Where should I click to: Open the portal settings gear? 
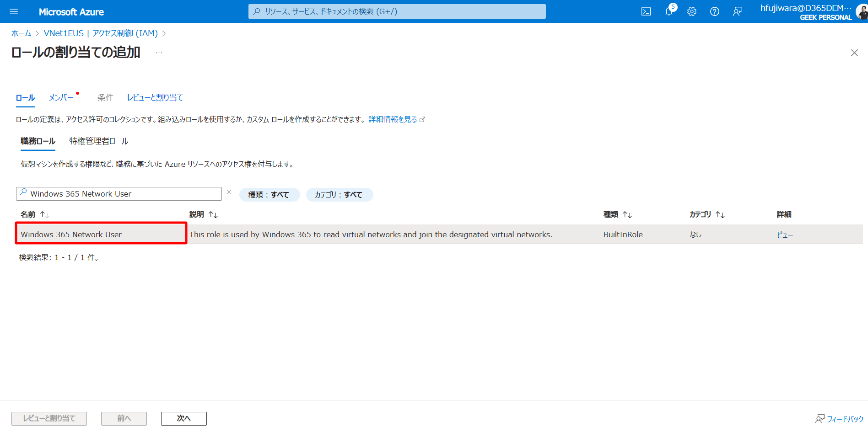(x=691, y=11)
